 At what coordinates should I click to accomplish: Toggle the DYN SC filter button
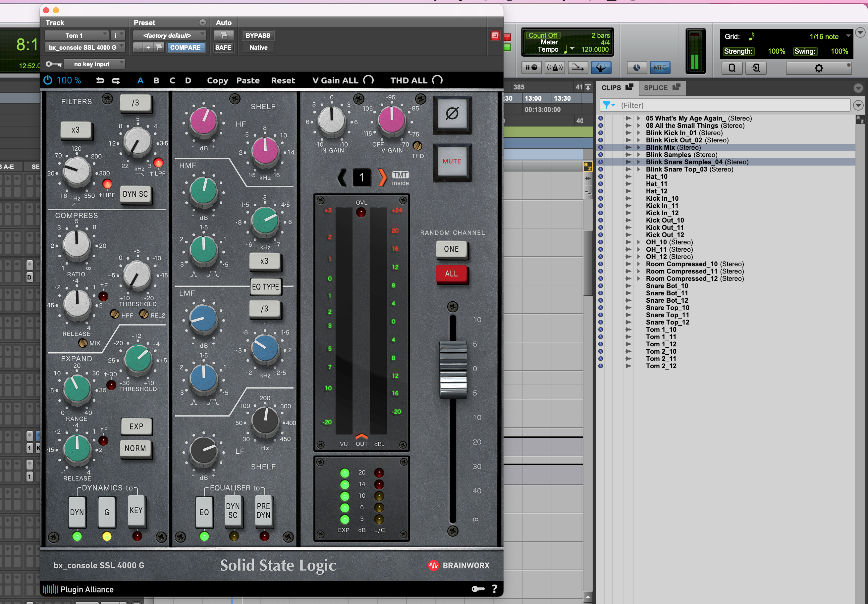(136, 194)
